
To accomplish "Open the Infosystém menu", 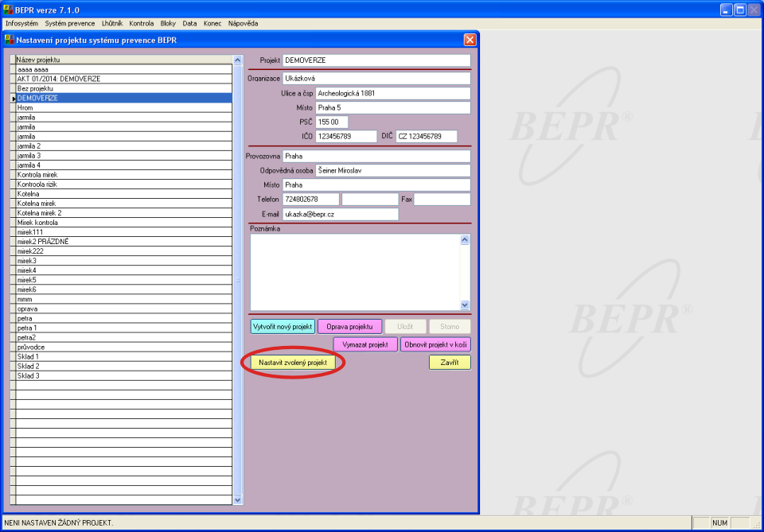I will pyautogui.click(x=21, y=23).
